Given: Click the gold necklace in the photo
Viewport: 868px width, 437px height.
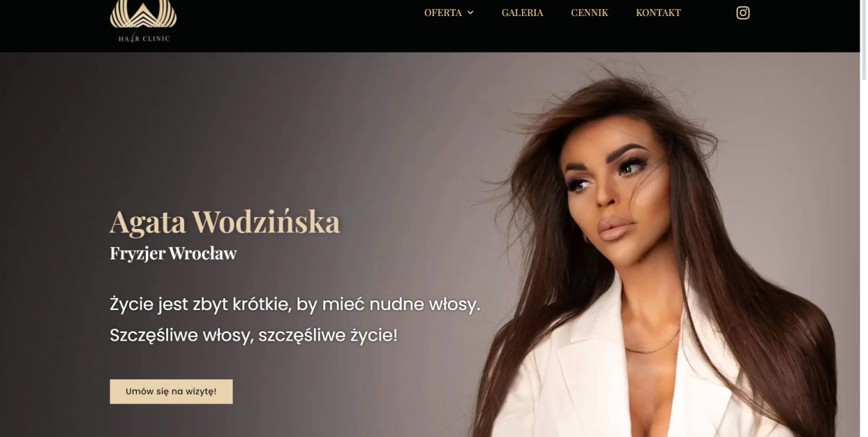Looking at the screenshot, I should [651, 342].
